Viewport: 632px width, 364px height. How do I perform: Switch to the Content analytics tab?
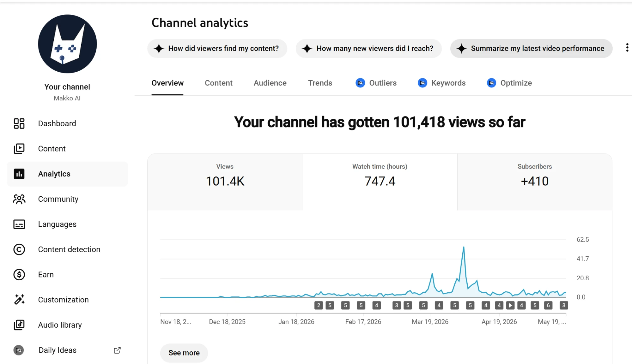click(x=219, y=83)
